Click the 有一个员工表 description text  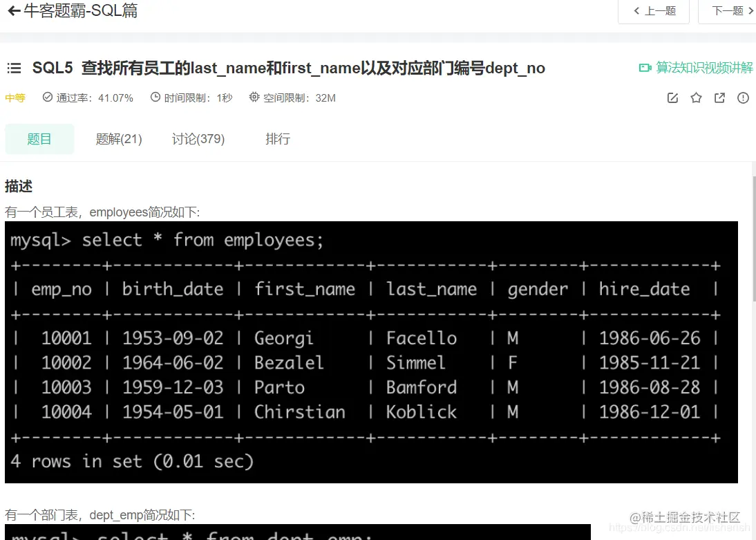coord(102,212)
